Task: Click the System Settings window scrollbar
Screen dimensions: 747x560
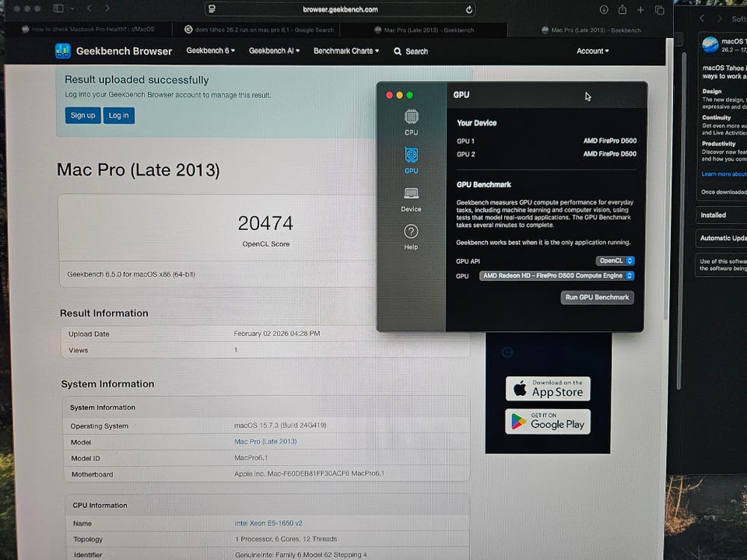Action: click(682, 222)
